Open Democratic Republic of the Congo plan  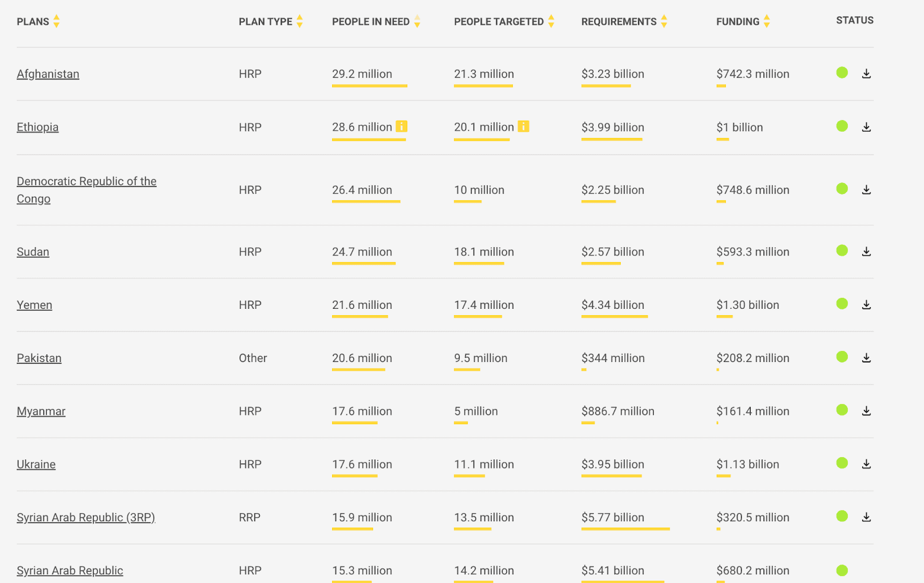(87, 181)
